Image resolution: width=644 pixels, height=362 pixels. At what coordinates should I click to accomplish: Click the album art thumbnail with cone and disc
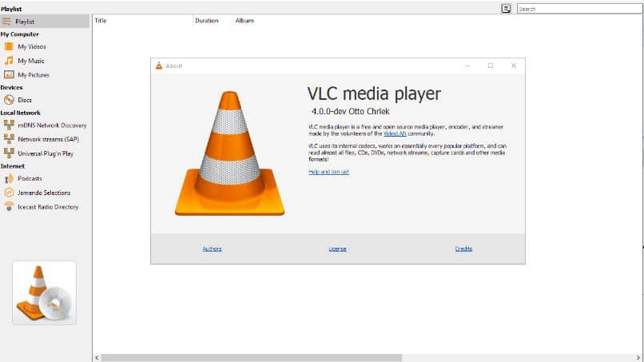(x=45, y=293)
